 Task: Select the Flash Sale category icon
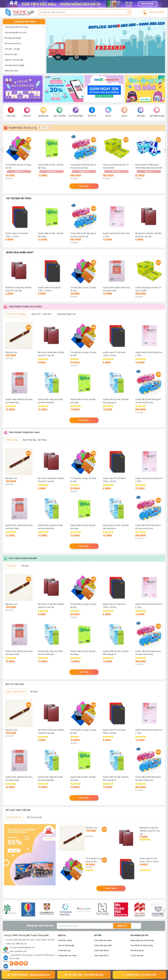pos(11,110)
